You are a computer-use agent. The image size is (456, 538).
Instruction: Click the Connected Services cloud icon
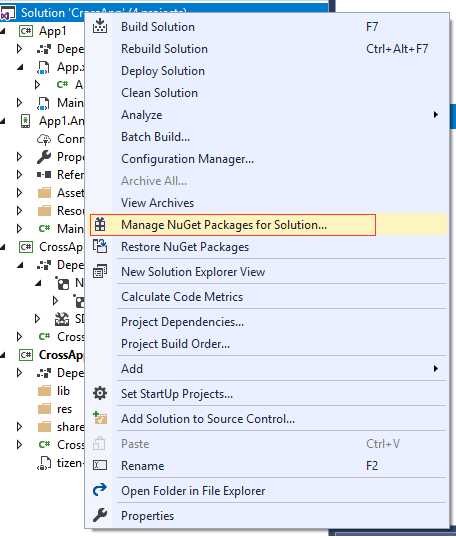pos(44,139)
